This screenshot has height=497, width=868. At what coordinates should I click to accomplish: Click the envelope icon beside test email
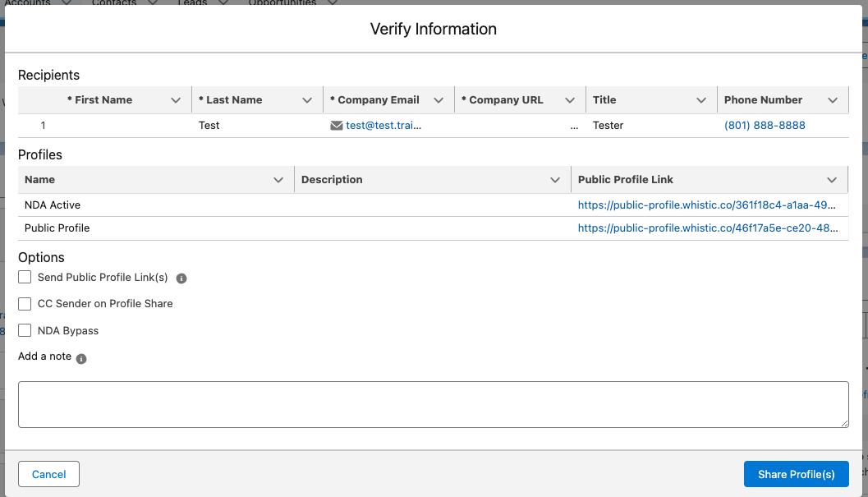coord(336,126)
